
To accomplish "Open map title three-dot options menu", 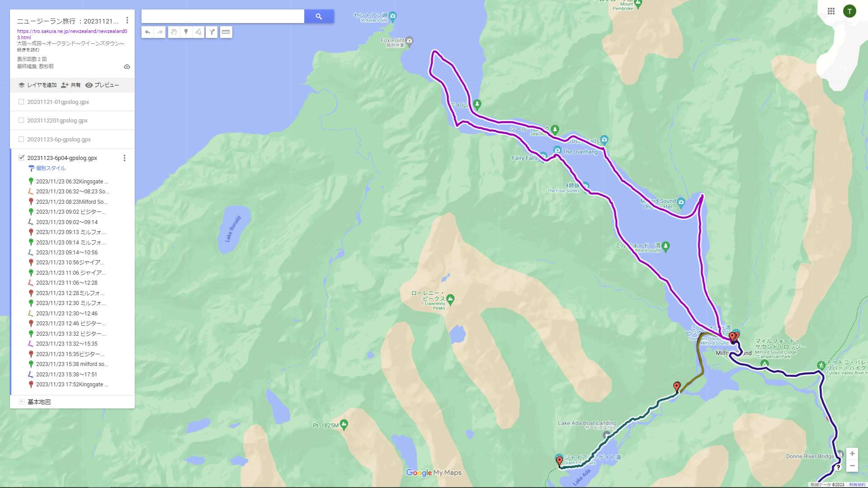I will pyautogui.click(x=127, y=20).
